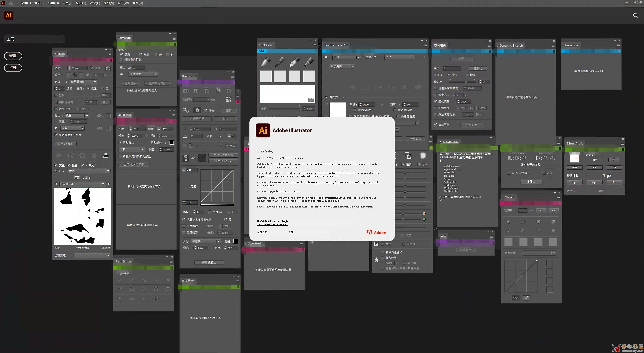
Task: Click the 打开 button
Action: 13,68
